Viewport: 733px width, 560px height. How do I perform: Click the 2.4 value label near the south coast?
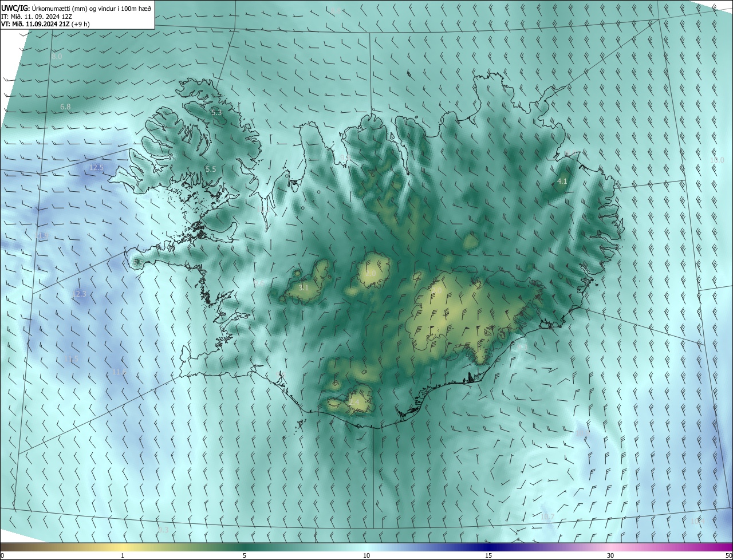[354, 403]
